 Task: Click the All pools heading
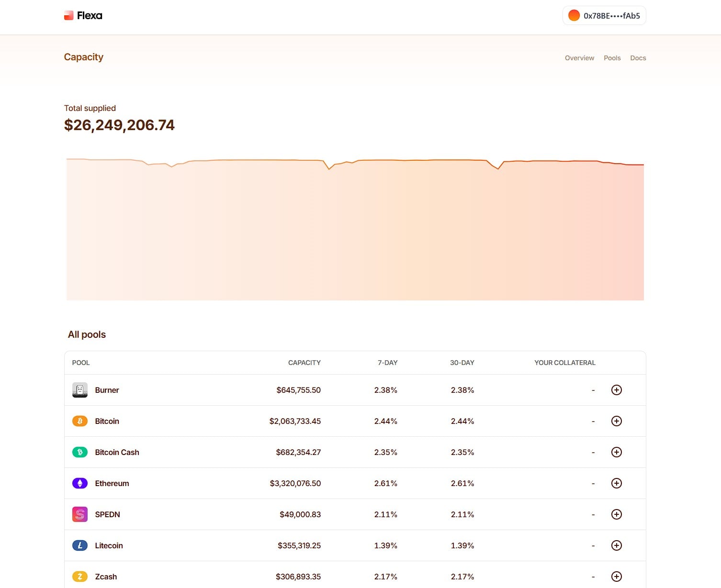tap(87, 334)
